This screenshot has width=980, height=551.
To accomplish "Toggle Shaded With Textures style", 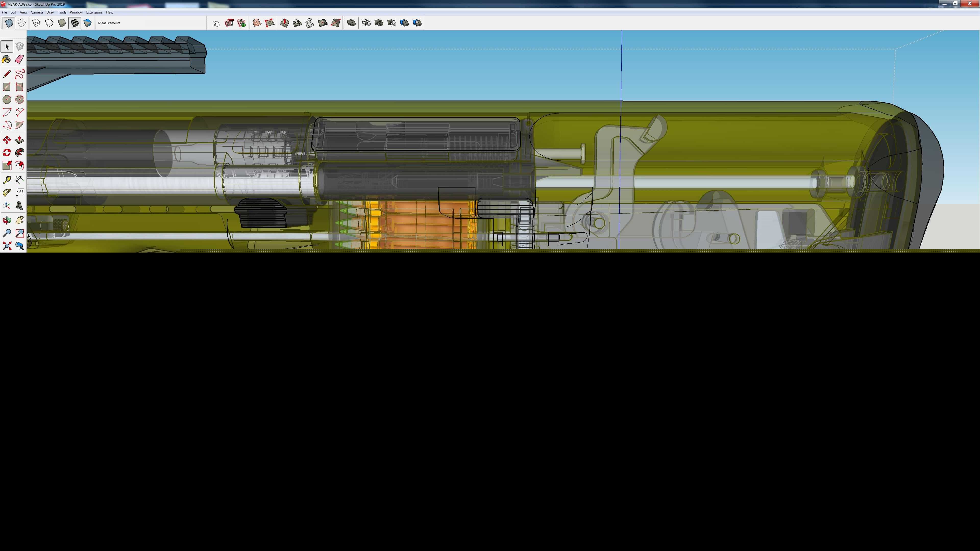I will coord(75,23).
